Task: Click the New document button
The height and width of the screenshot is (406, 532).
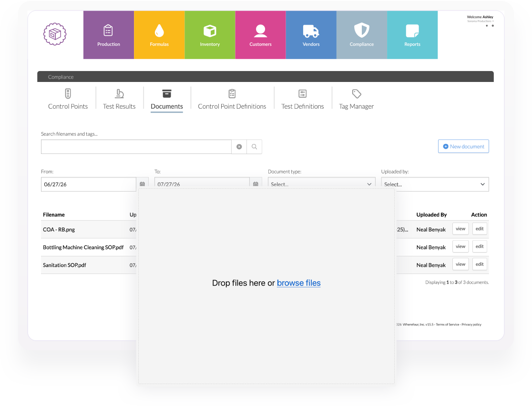Action: point(463,146)
